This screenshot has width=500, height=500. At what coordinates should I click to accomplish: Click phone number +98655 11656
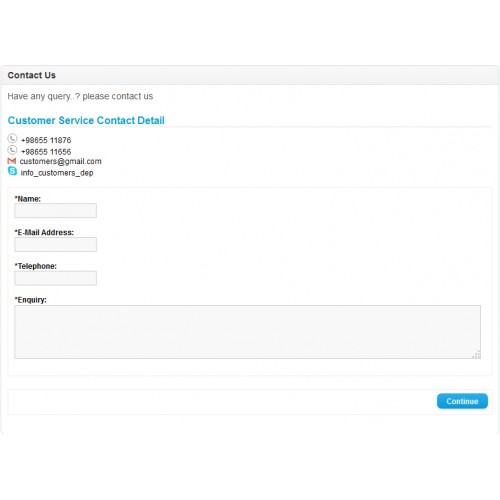click(x=46, y=152)
